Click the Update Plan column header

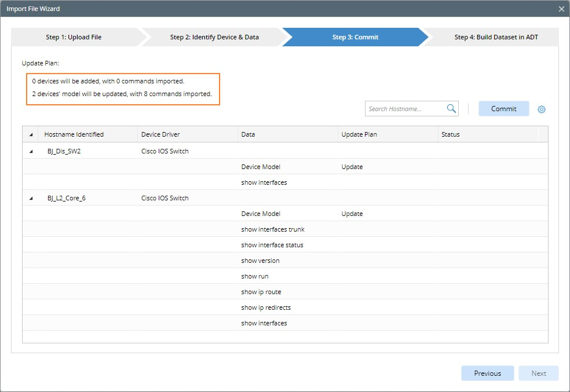click(x=359, y=134)
